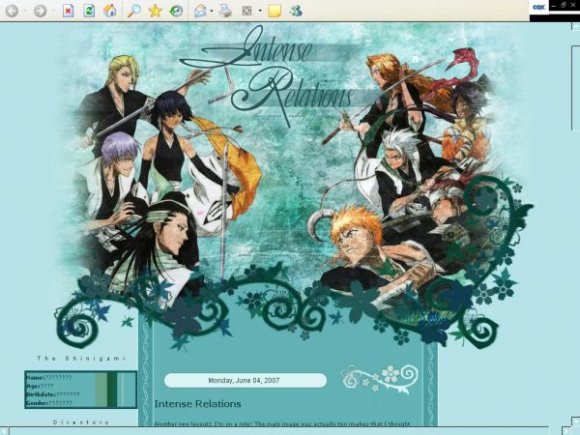Screen dimensions: 580x435
Task: Click the horizontal scrollbar left arrow
Action: point(4,431)
